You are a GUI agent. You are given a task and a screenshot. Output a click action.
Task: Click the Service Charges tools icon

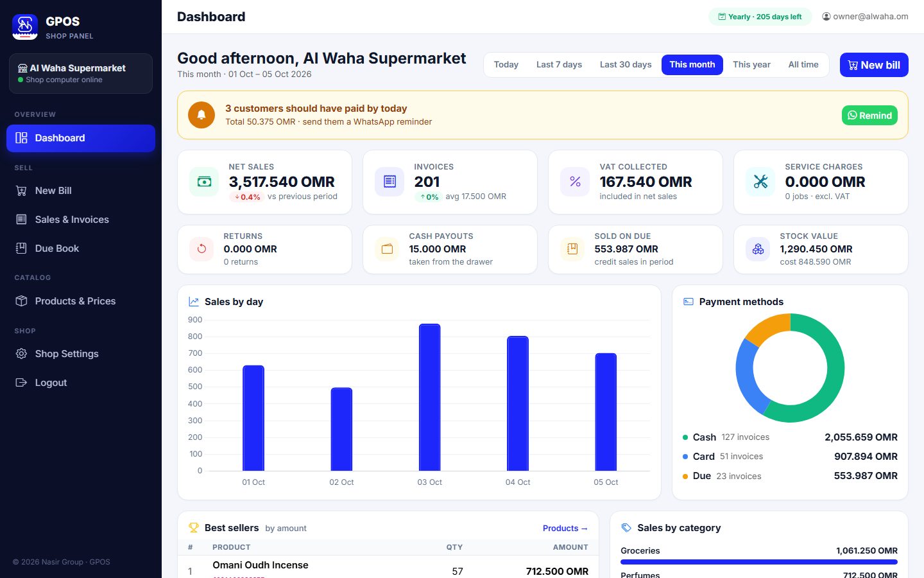click(760, 182)
